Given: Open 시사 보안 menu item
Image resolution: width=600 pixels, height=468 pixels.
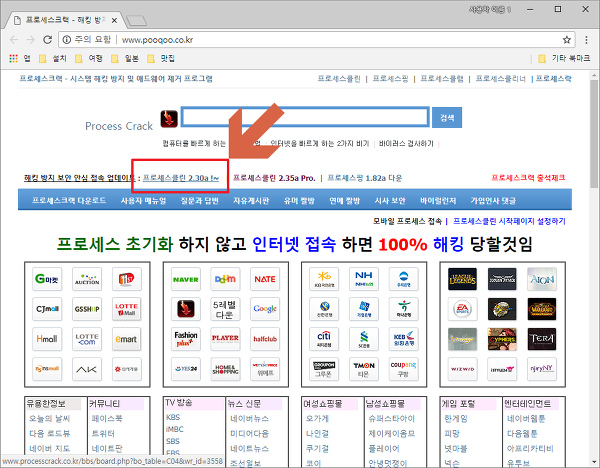Looking at the screenshot, I should tap(390, 201).
